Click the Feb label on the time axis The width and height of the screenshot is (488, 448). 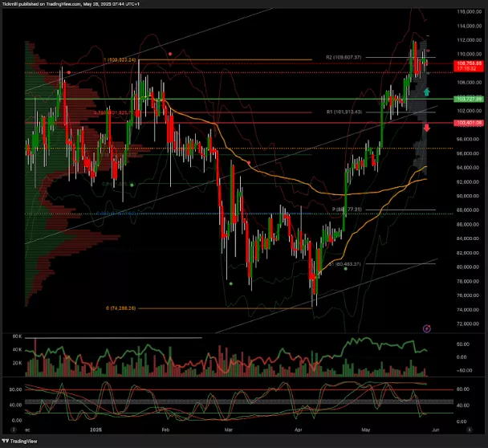[165, 430]
